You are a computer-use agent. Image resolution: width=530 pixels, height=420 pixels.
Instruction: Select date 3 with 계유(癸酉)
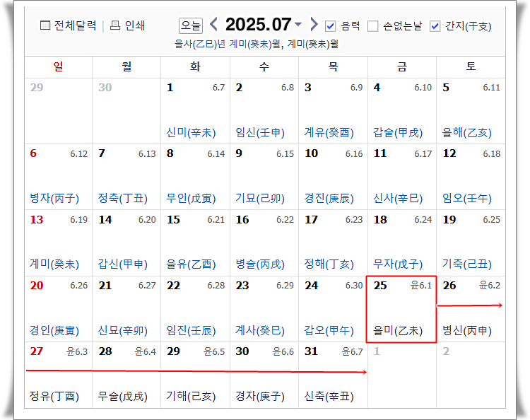pos(334,111)
